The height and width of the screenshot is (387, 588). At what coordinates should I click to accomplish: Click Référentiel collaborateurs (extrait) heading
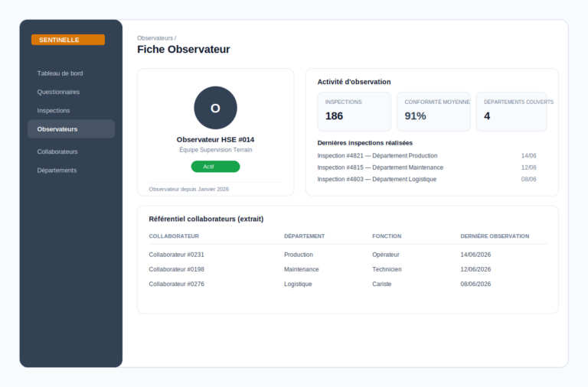pyautogui.click(x=206, y=219)
